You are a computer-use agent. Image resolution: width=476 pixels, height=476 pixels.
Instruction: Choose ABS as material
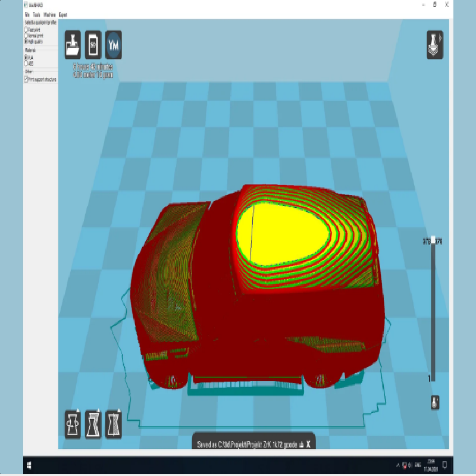coord(26,63)
